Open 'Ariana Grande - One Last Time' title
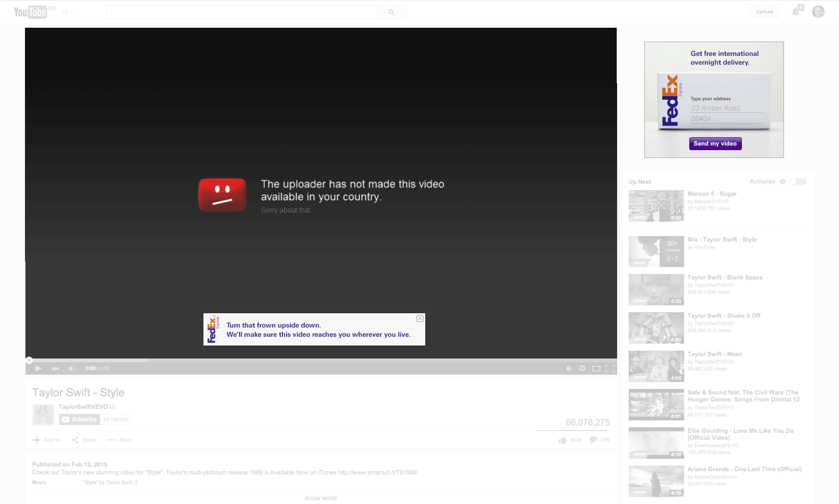The width and height of the screenshot is (839, 504). [744, 469]
